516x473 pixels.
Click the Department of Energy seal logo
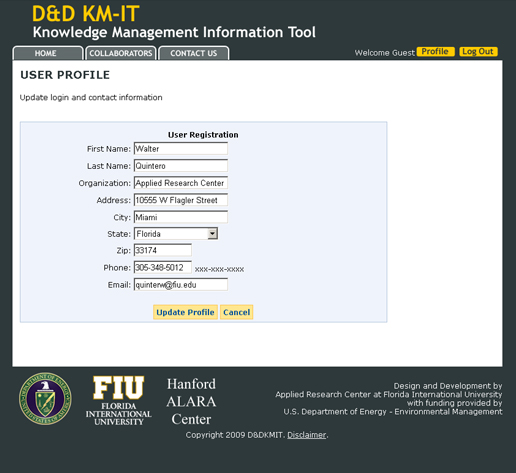[x=45, y=399]
